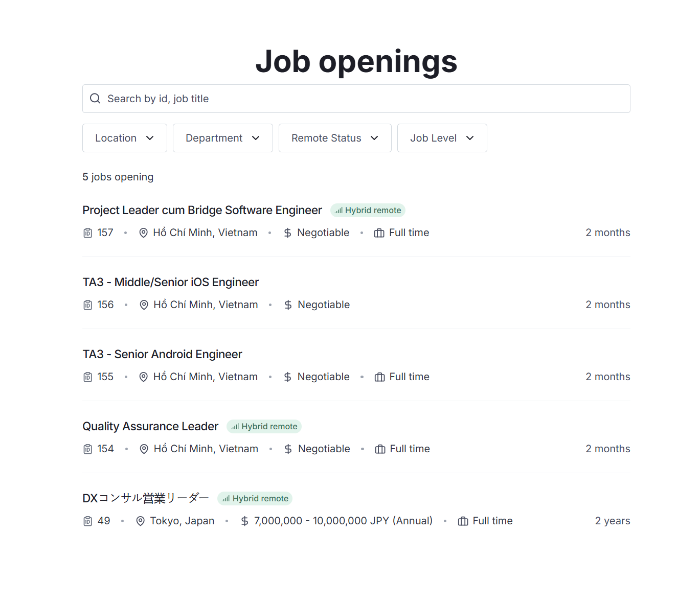Click location pin icon for job 156
Screen dimensions: 700x603
144,305
